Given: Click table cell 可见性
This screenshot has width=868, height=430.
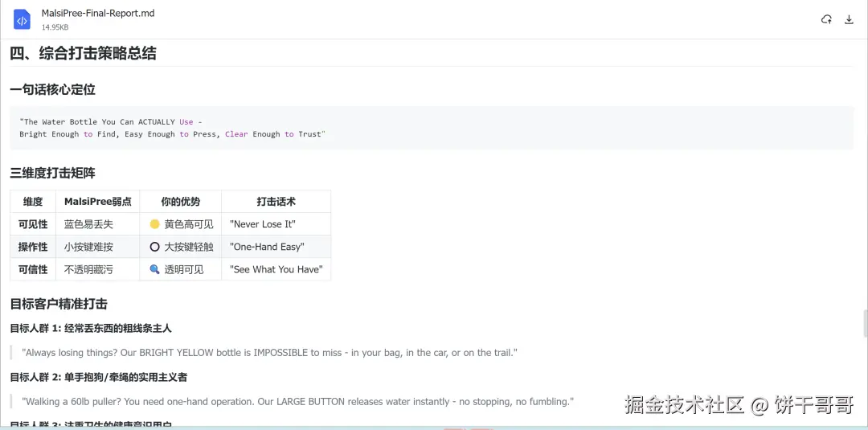Looking at the screenshot, I should click(x=33, y=224).
